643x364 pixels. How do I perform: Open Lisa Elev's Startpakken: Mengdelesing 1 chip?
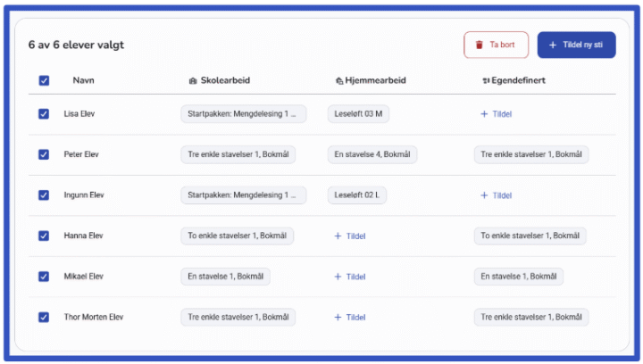pos(244,114)
